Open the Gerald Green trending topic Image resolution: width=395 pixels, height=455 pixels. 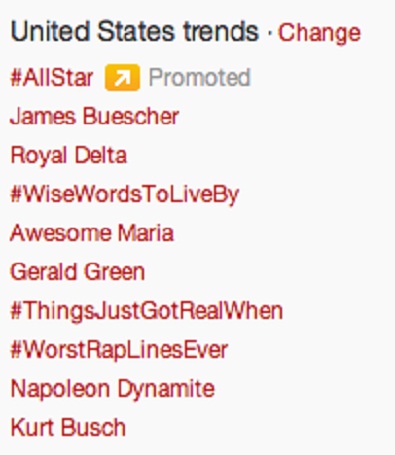click(x=78, y=272)
